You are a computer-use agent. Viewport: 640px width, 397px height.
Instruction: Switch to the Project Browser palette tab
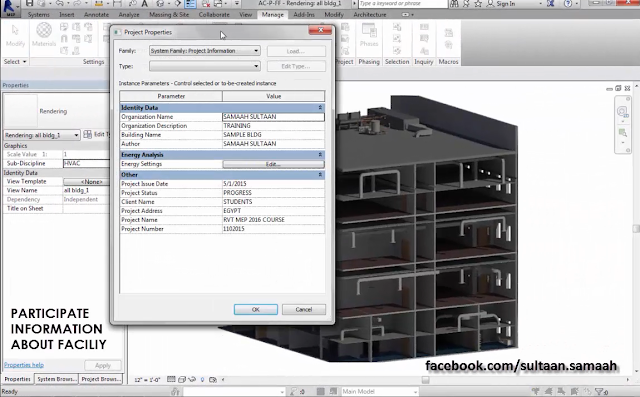tap(101, 379)
